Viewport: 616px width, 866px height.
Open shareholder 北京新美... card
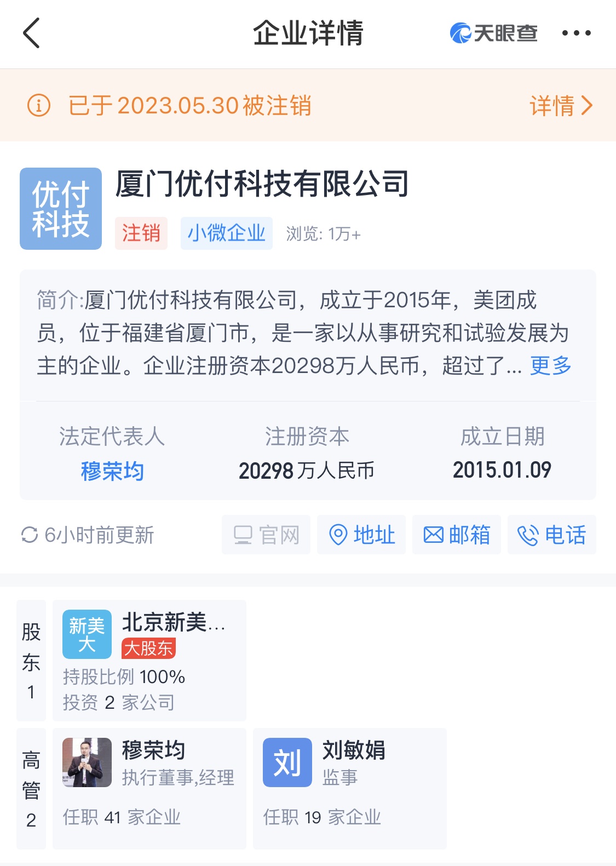(x=149, y=661)
